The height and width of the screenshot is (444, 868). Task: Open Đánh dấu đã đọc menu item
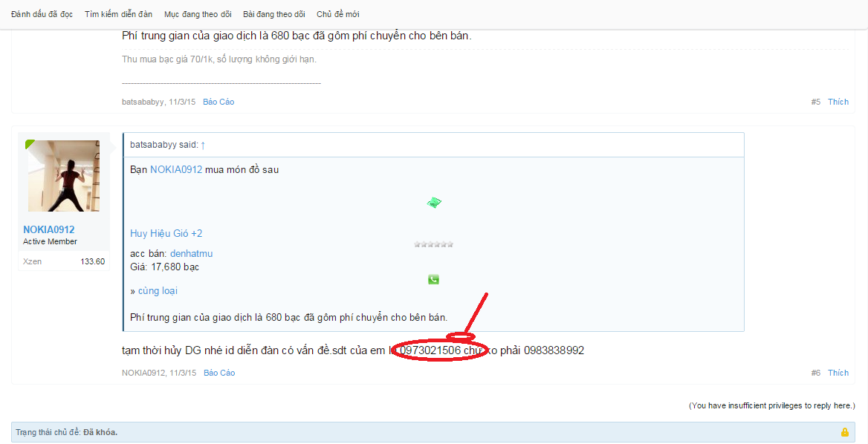[42, 14]
